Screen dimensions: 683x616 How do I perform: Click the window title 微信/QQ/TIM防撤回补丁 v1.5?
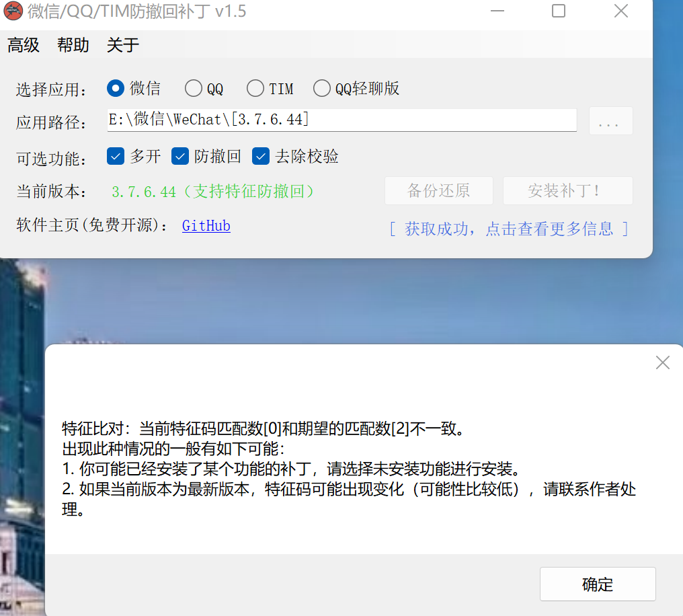[x=136, y=11]
